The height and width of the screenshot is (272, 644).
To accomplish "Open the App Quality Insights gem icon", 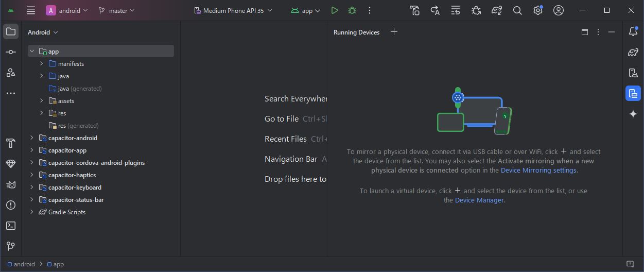I will pyautogui.click(x=11, y=164).
